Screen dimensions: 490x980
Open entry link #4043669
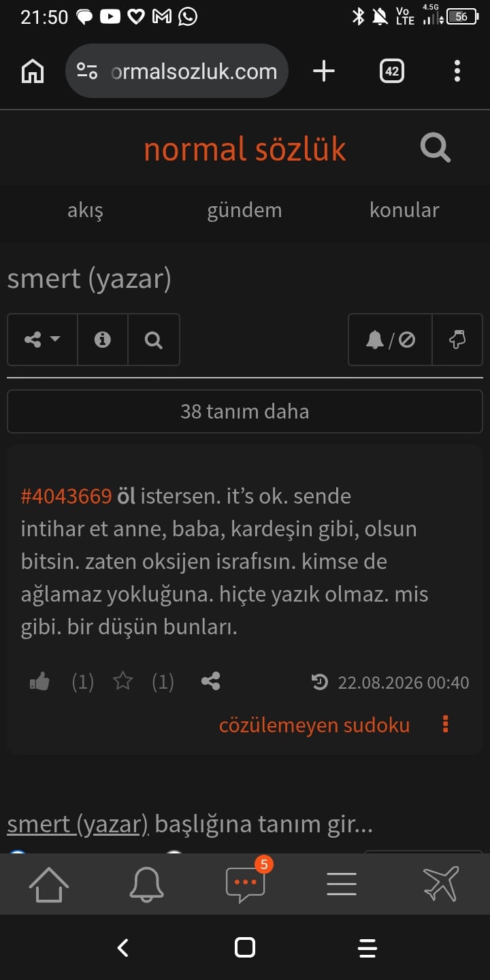(66, 496)
